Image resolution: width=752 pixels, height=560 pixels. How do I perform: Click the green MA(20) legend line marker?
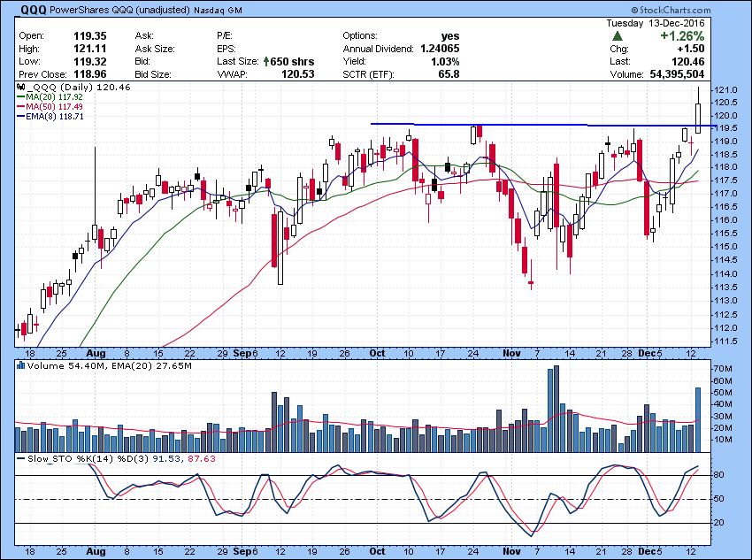coord(20,96)
